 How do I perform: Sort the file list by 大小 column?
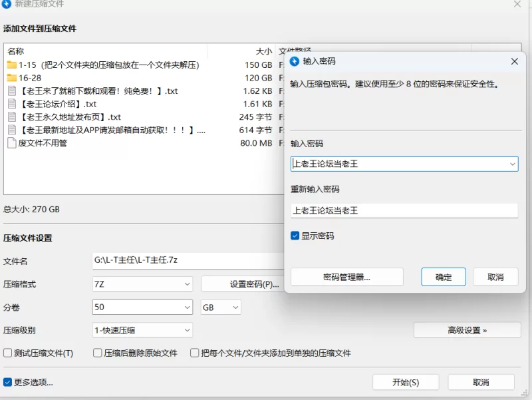[263, 51]
